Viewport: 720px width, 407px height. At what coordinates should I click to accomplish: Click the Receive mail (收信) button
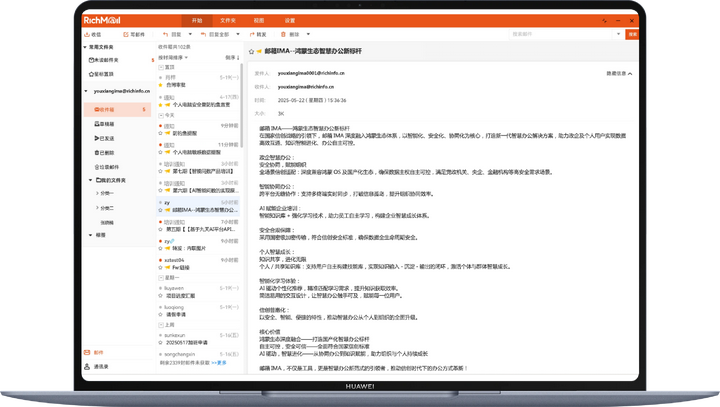92,34
